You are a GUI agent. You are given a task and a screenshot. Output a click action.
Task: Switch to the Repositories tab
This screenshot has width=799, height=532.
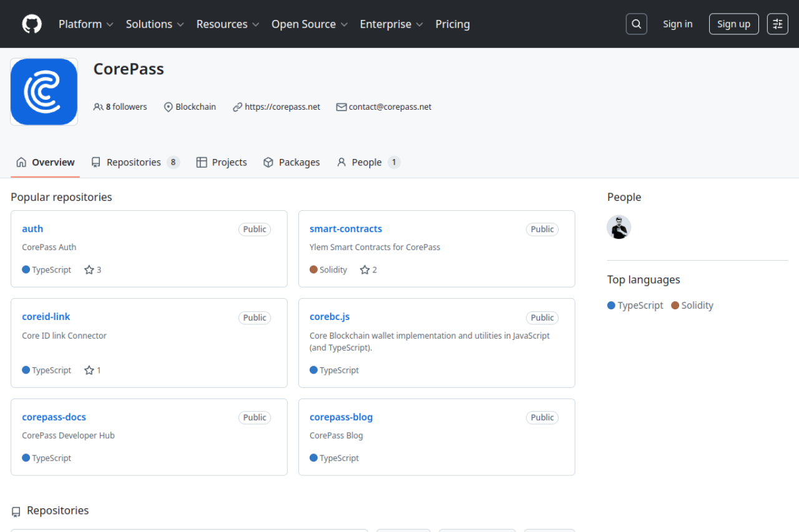pyautogui.click(x=134, y=163)
